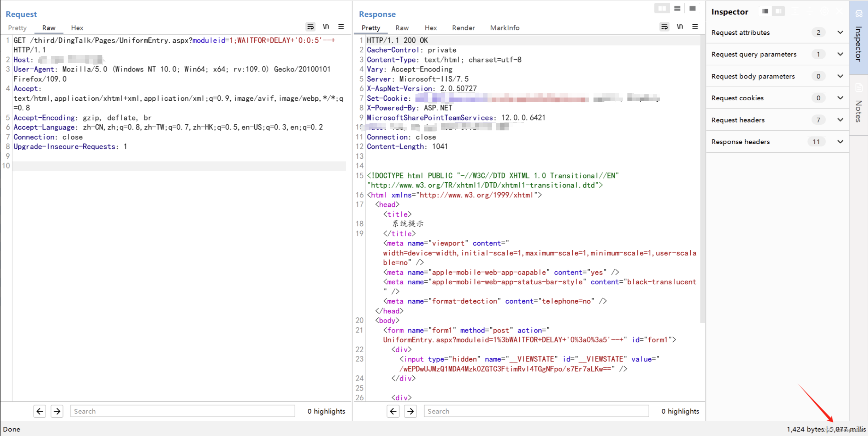Click the Inspector sidebar spy icon
This screenshot has height=436, width=868.
click(859, 14)
